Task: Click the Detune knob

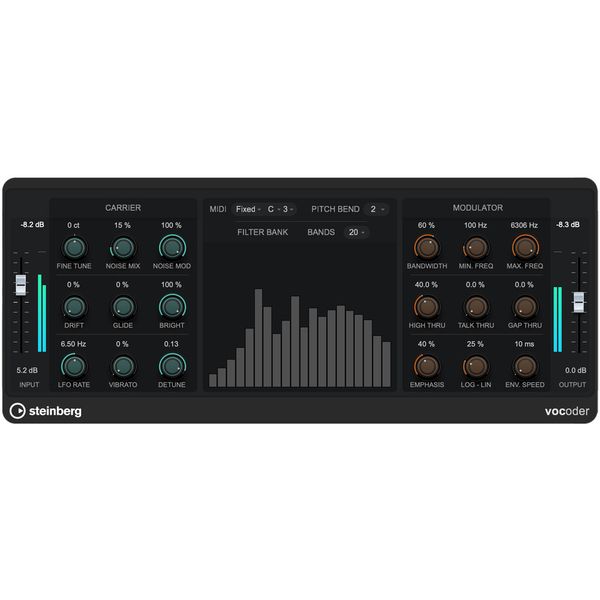Action: coord(172,366)
